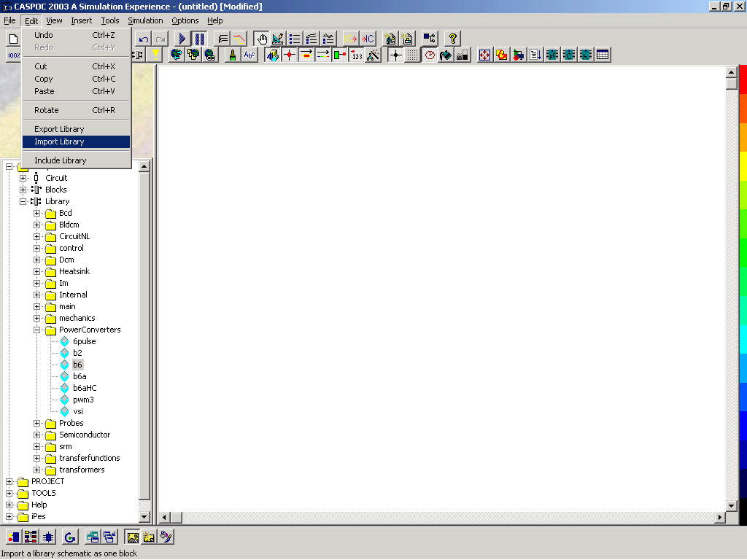Start the simulation with the play icon
This screenshot has height=560, width=747.
(182, 39)
